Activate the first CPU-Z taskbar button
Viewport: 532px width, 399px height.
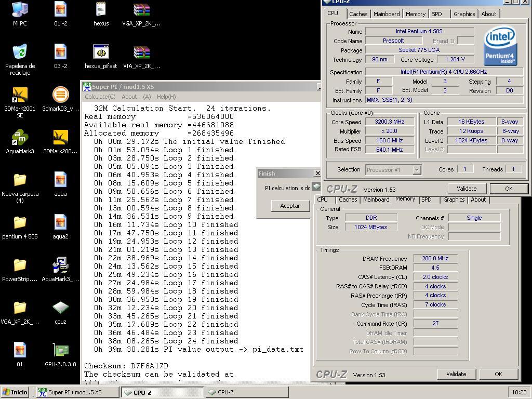(163, 392)
